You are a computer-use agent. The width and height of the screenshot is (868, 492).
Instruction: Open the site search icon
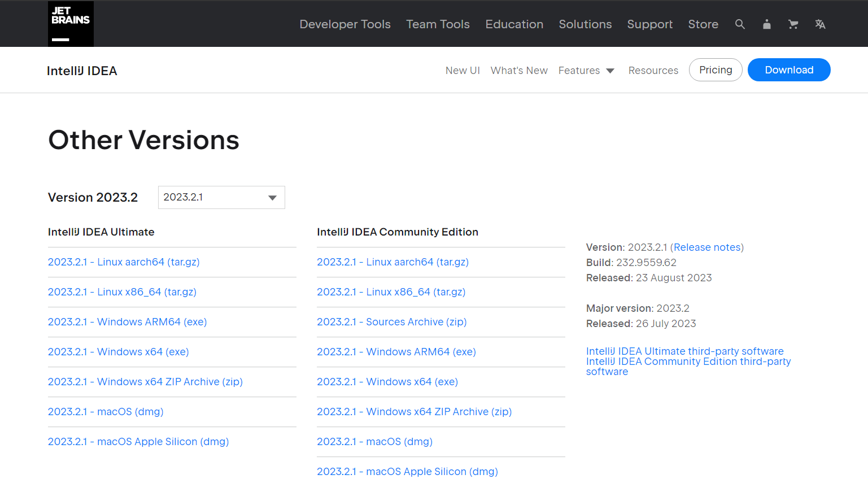[740, 24]
